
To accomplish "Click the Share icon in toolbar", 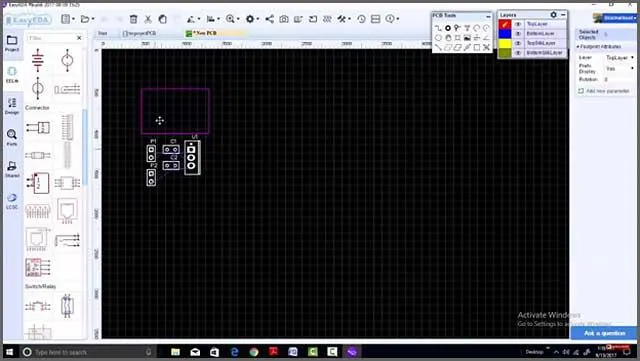I will tap(269, 19).
